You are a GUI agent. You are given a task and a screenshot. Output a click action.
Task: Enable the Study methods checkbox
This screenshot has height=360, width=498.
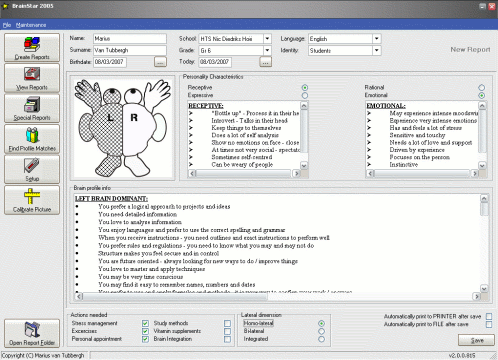(227, 323)
